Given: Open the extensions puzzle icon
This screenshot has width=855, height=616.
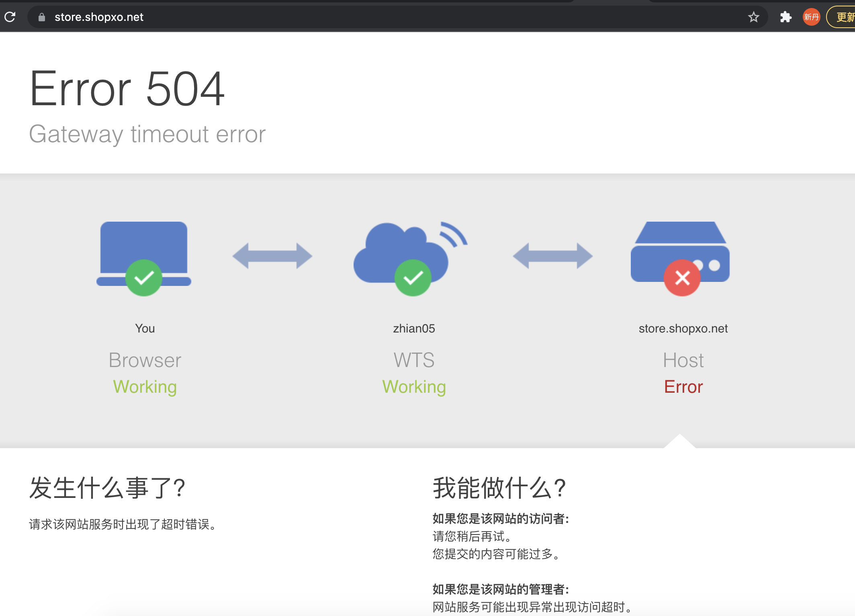Looking at the screenshot, I should (785, 17).
